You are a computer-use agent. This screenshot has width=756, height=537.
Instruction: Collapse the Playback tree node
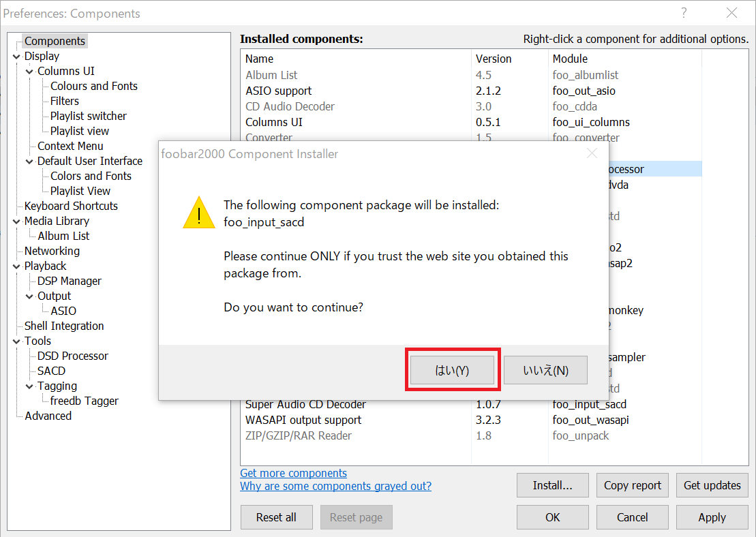pyautogui.click(x=17, y=266)
